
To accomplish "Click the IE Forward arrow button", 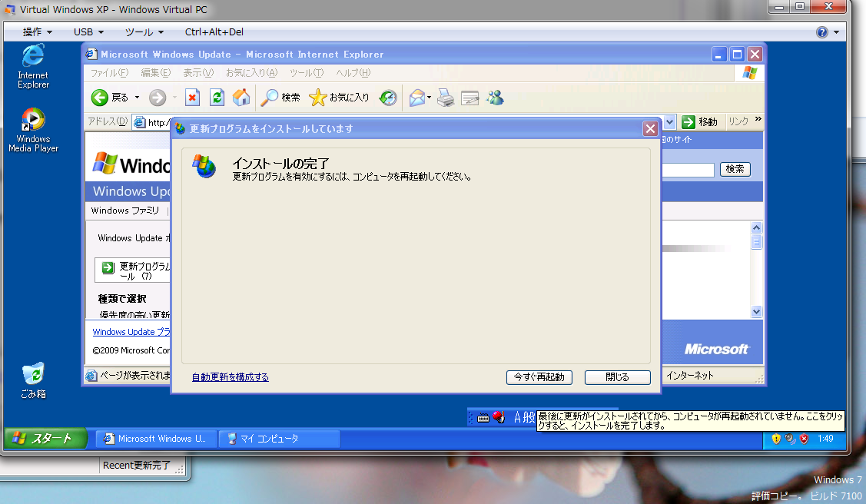I will [x=158, y=98].
